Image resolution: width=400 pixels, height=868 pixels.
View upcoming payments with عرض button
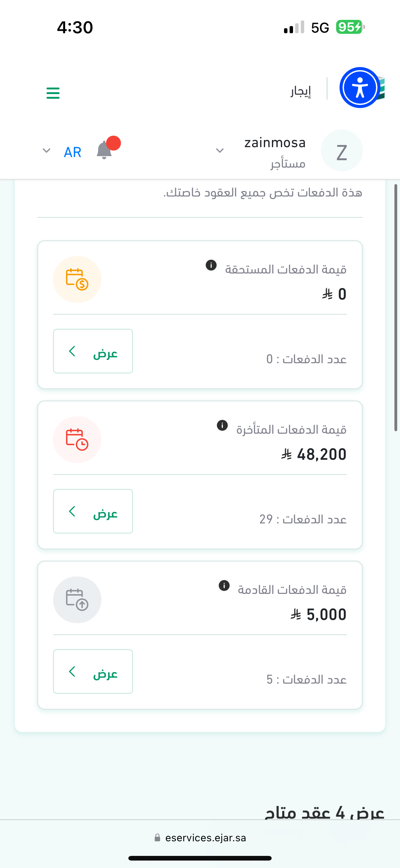93,671
